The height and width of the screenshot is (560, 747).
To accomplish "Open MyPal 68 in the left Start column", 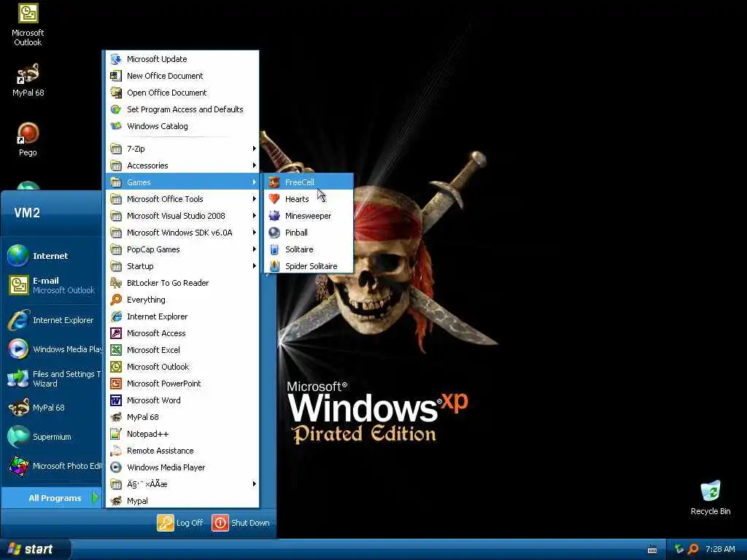I will click(52, 408).
